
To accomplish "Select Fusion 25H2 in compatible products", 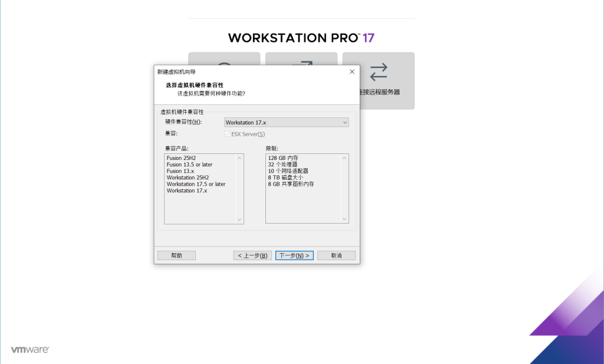I will 181,158.
